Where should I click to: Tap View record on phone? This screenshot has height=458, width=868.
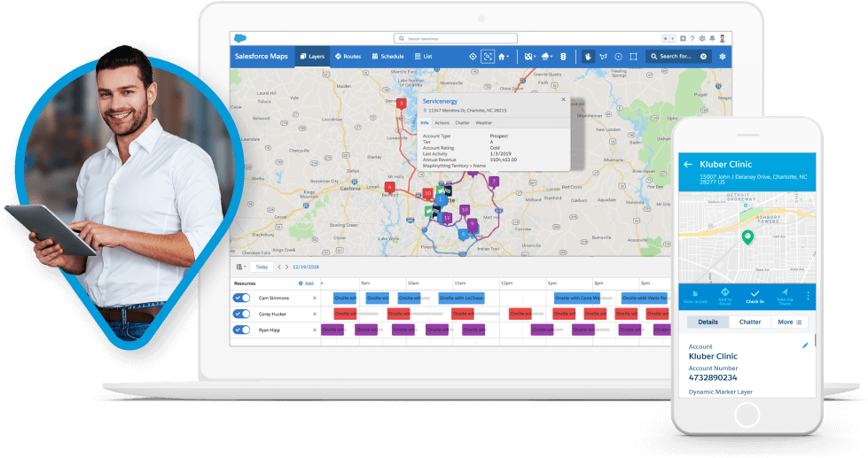click(x=695, y=298)
